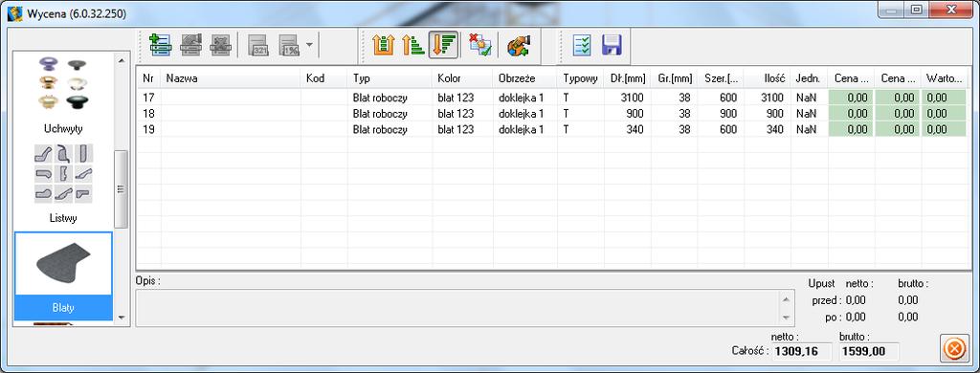Screen dimensions: 980x373
Task: Click inside the Opis description field
Action: coord(458,307)
